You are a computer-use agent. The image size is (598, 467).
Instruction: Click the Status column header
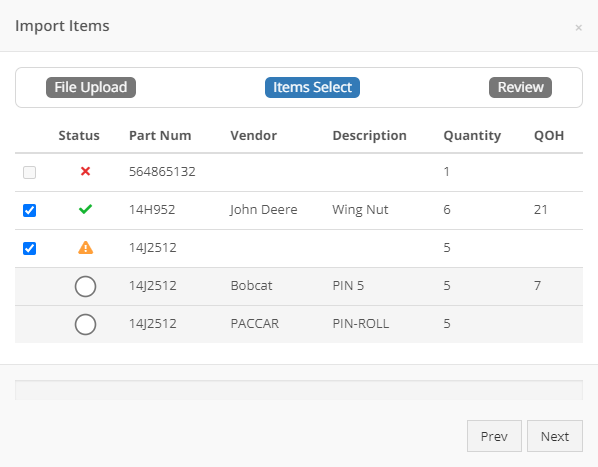tap(79, 135)
